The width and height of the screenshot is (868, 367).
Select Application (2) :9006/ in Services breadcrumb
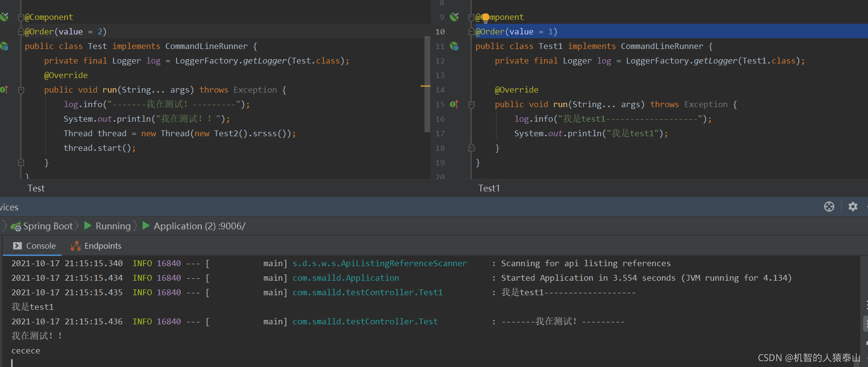pos(199,226)
